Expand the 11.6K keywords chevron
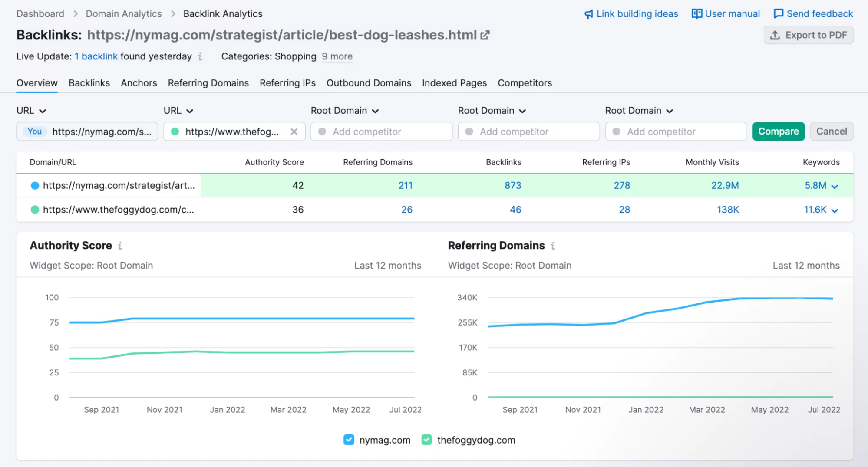This screenshot has width=868, height=467. [835, 210]
